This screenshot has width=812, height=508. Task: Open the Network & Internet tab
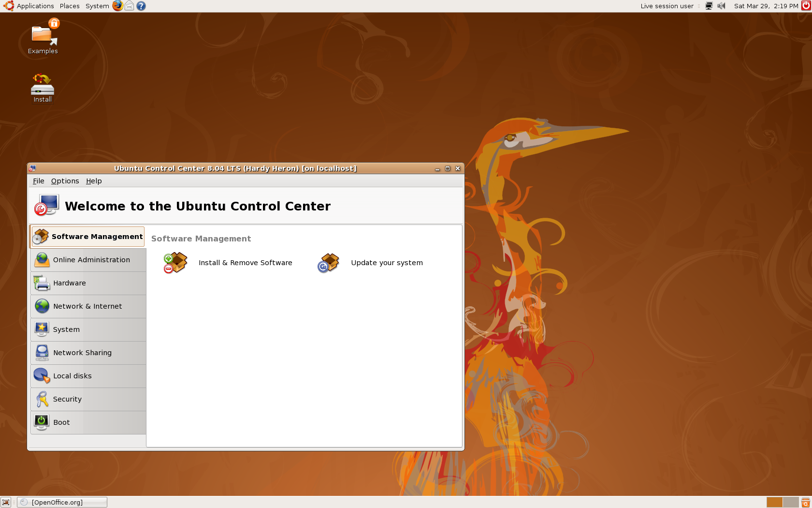click(x=88, y=306)
